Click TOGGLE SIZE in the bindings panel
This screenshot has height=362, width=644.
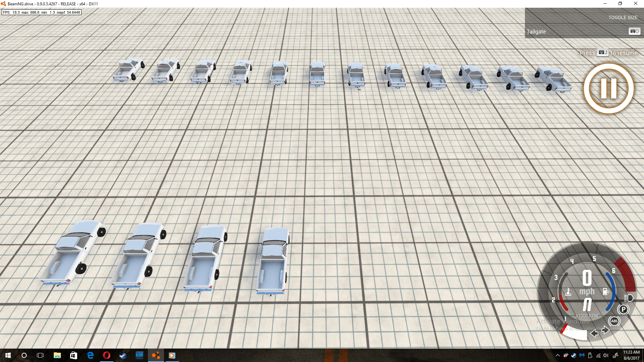click(x=623, y=17)
